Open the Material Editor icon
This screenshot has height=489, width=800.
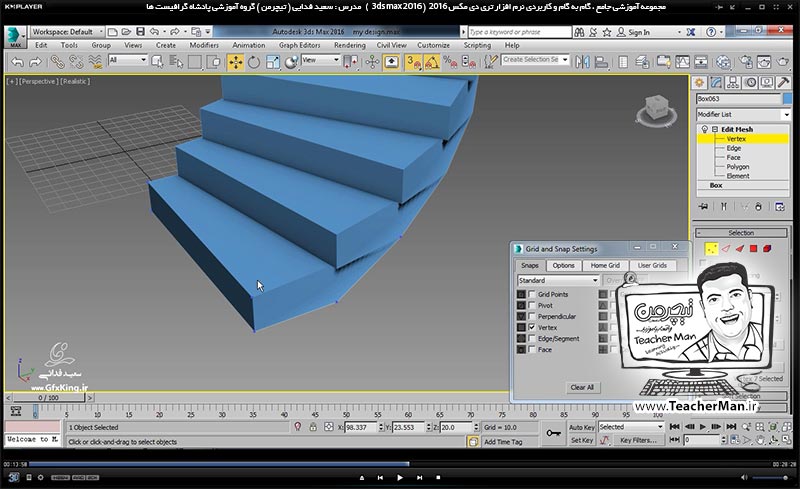pyautogui.click(x=723, y=62)
